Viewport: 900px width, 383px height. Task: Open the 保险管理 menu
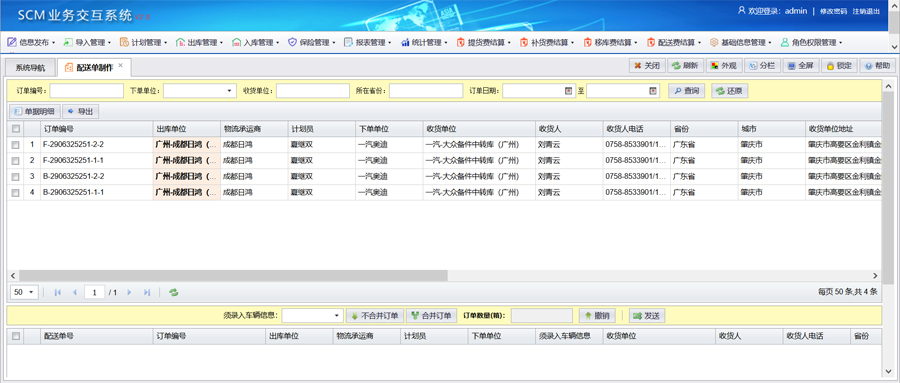[x=312, y=42]
